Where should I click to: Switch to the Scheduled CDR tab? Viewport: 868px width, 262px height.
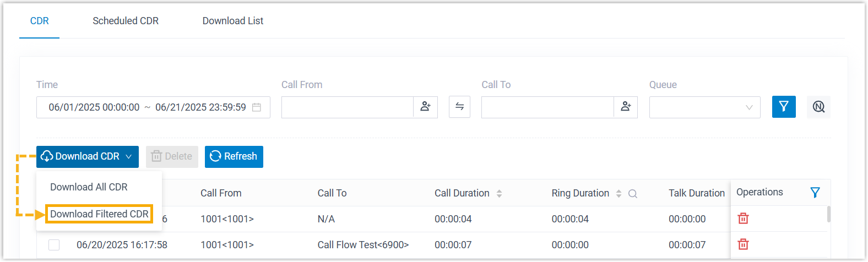pos(126,21)
